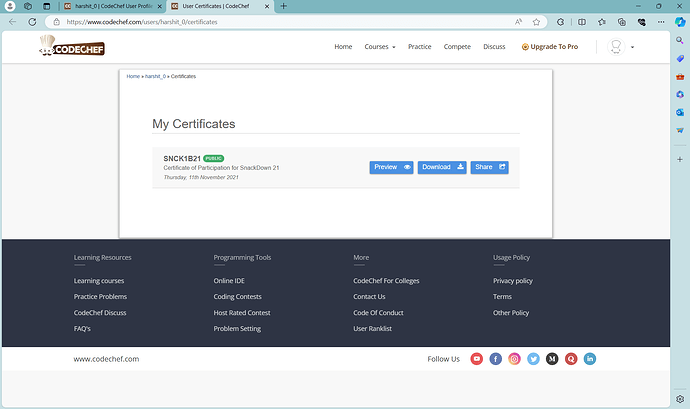Open sidebar settings gear icon
Image resolution: width=690 pixels, height=409 pixels.
tap(680, 399)
